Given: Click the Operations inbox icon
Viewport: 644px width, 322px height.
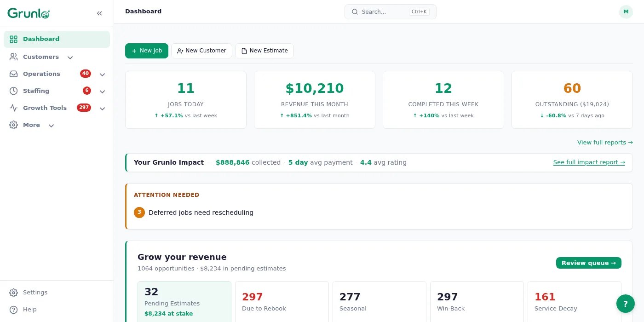Looking at the screenshot, I should [14, 74].
